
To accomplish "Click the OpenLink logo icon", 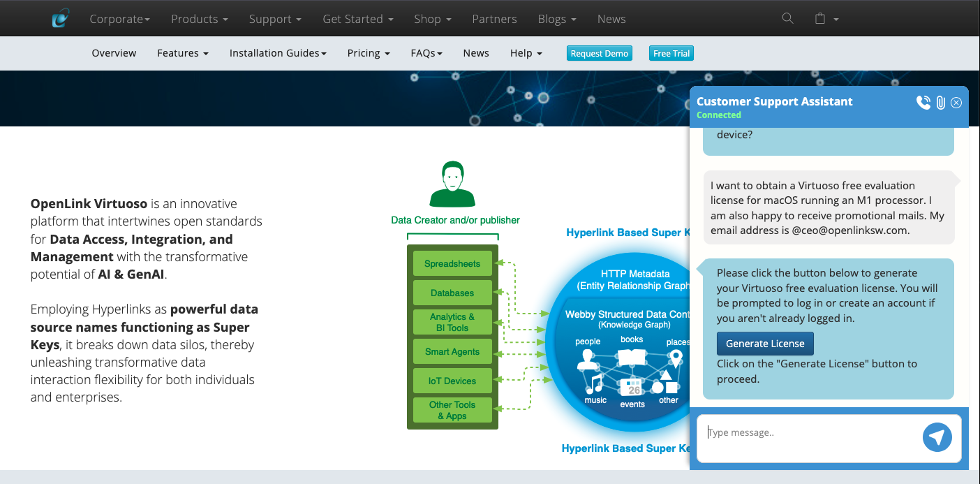I will 61,18.
